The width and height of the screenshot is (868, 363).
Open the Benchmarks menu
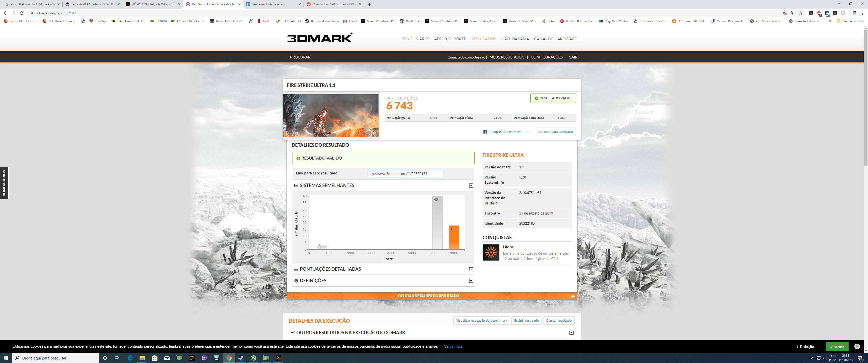(x=415, y=39)
